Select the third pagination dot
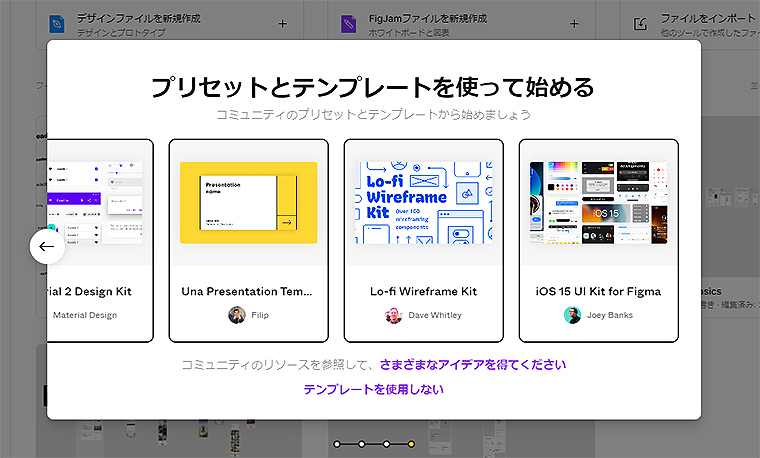 coord(386,443)
